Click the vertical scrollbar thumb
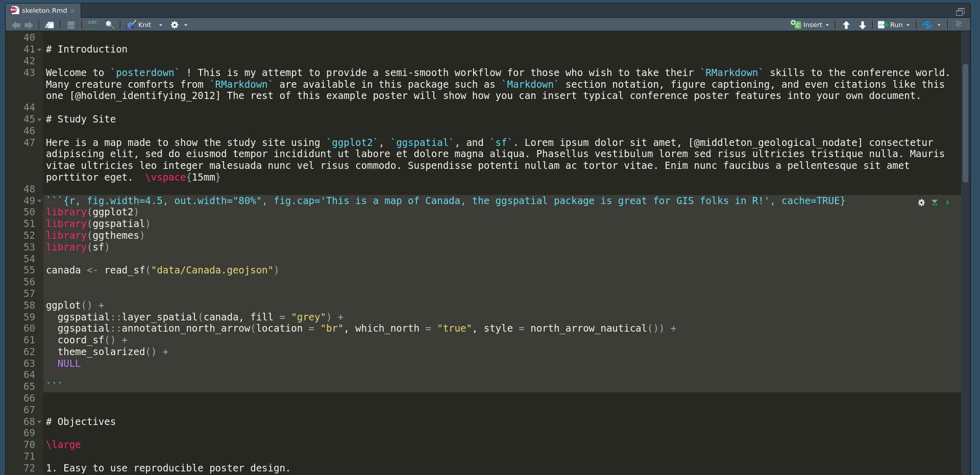This screenshot has width=980, height=475. 965,122
